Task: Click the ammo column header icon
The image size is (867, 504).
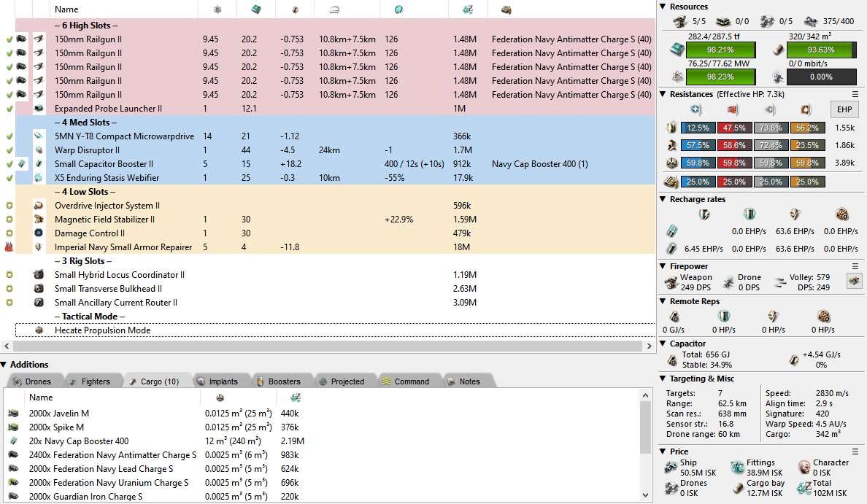Action: click(506, 9)
